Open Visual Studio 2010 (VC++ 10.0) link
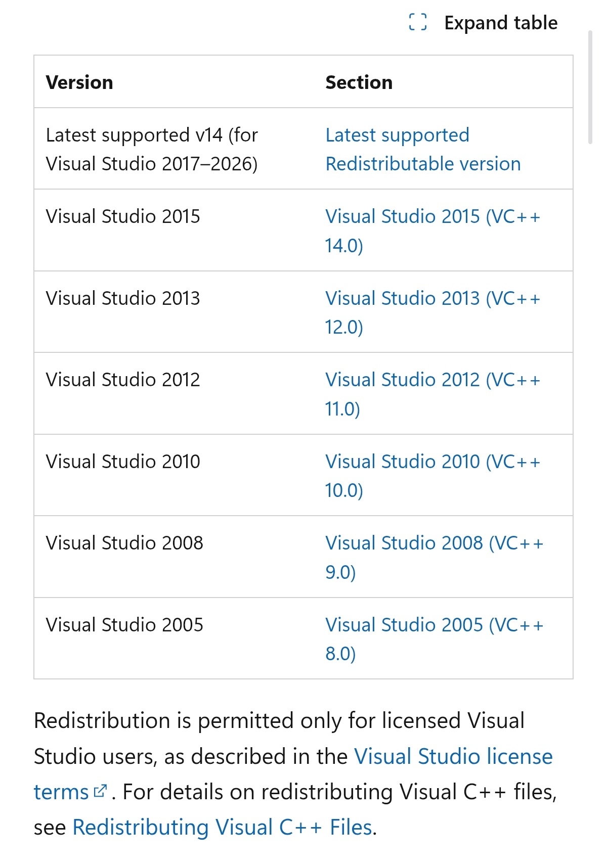607x868 pixels. pos(432,462)
